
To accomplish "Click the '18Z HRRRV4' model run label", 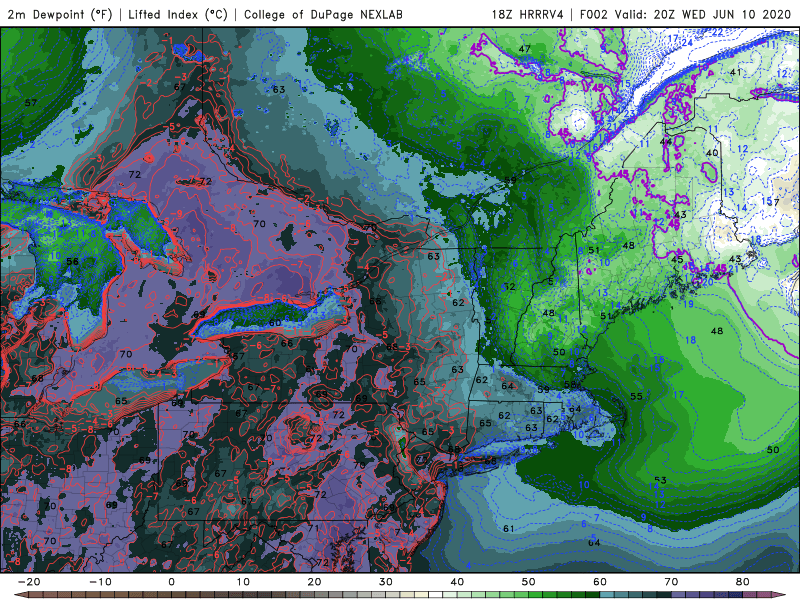I will coord(527,14).
